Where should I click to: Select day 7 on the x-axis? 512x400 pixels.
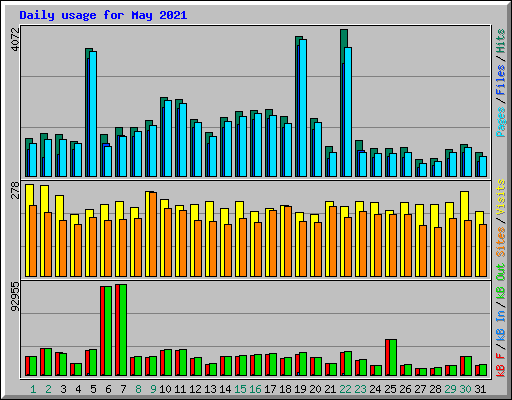tap(123, 389)
